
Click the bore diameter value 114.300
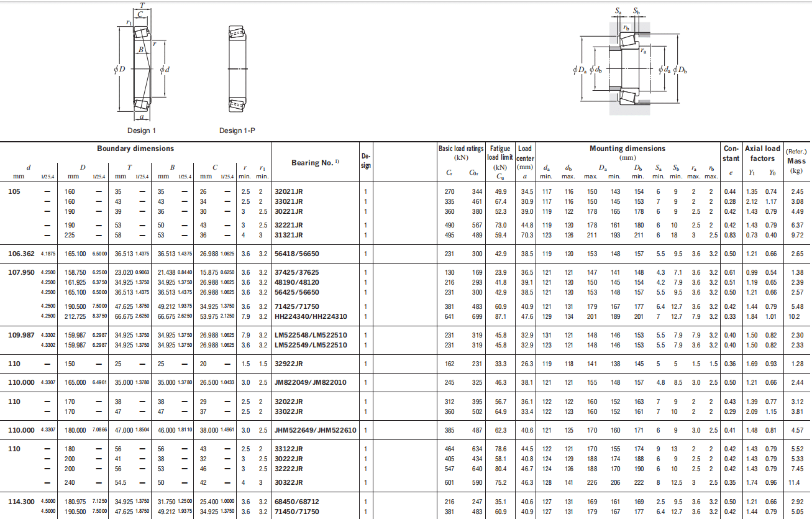coord(21,501)
